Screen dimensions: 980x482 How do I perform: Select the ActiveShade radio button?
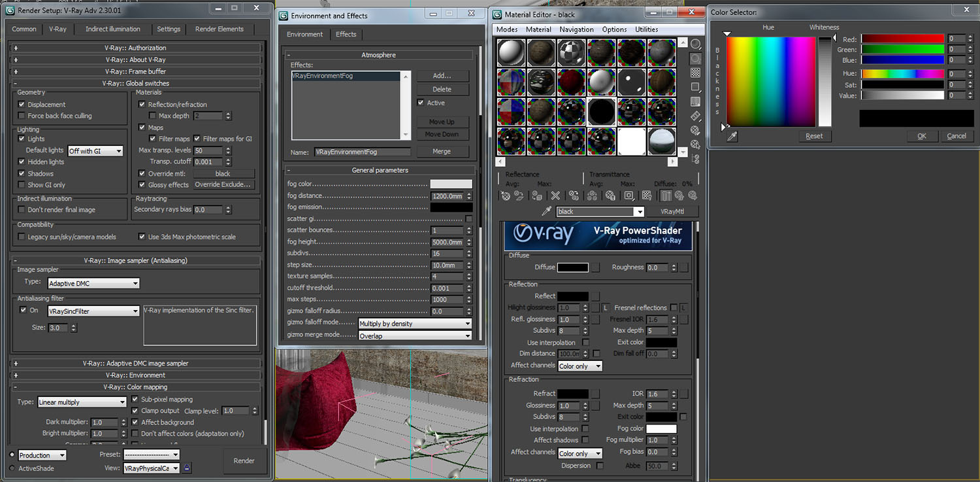(12, 468)
